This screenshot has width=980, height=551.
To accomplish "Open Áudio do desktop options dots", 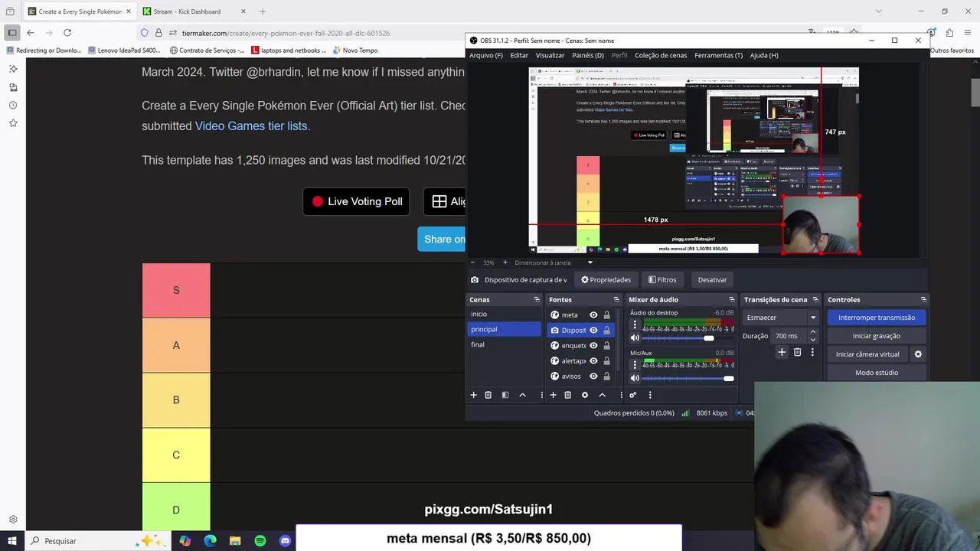I will 635,325.
